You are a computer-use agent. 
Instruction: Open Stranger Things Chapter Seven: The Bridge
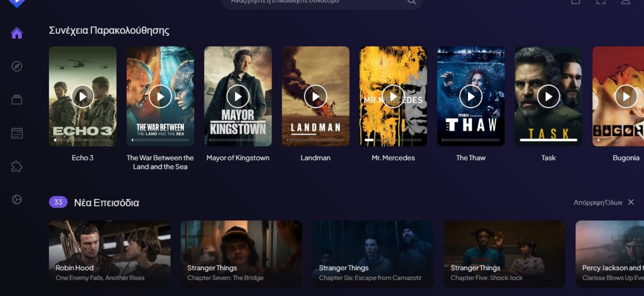(x=241, y=254)
